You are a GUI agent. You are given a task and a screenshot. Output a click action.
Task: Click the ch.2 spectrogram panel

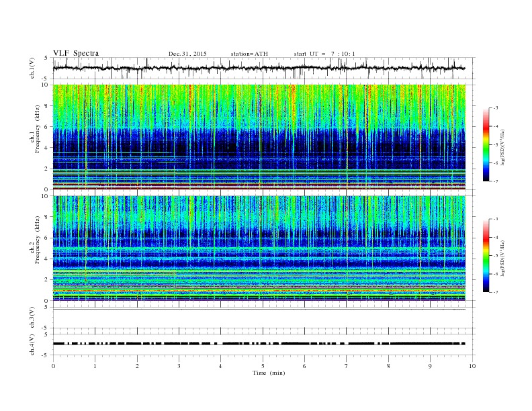[259, 248]
